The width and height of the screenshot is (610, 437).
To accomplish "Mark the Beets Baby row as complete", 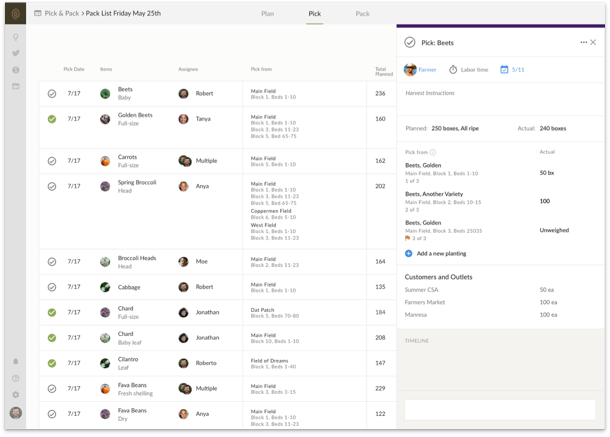I will (52, 93).
